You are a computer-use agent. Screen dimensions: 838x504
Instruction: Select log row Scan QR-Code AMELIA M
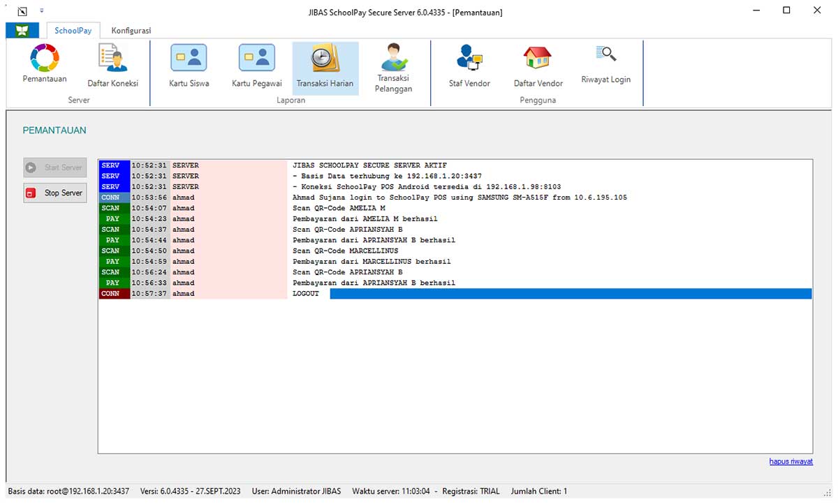coord(455,208)
